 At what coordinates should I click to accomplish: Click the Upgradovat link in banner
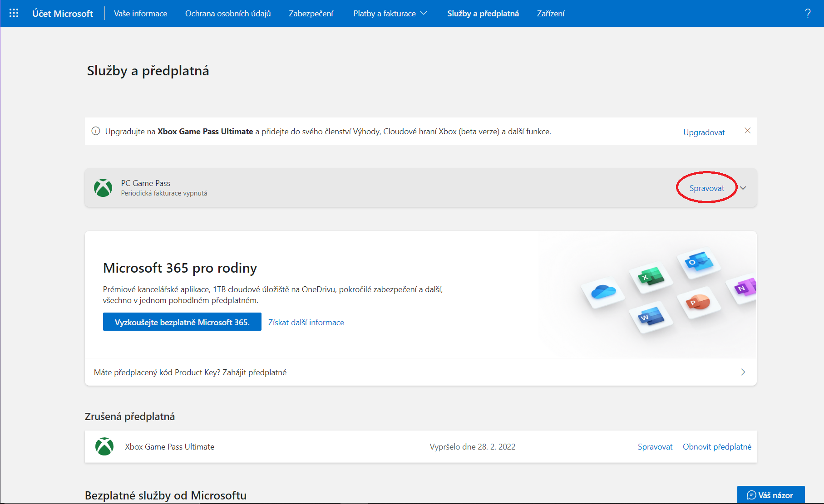704,132
